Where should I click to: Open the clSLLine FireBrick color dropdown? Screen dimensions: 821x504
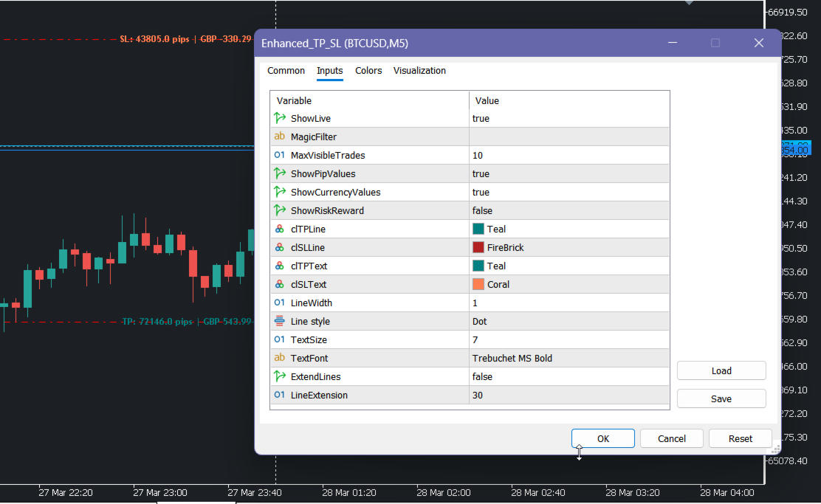click(569, 247)
